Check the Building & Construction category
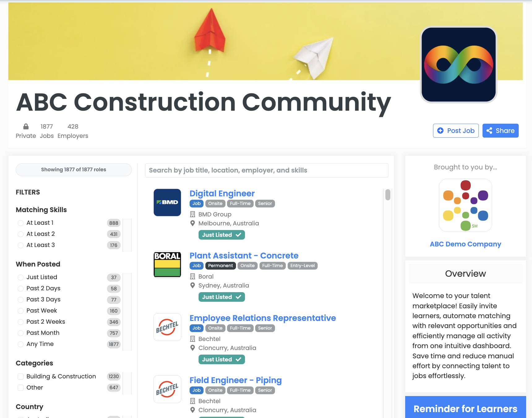Screen dimensions: 532x418 21,377
